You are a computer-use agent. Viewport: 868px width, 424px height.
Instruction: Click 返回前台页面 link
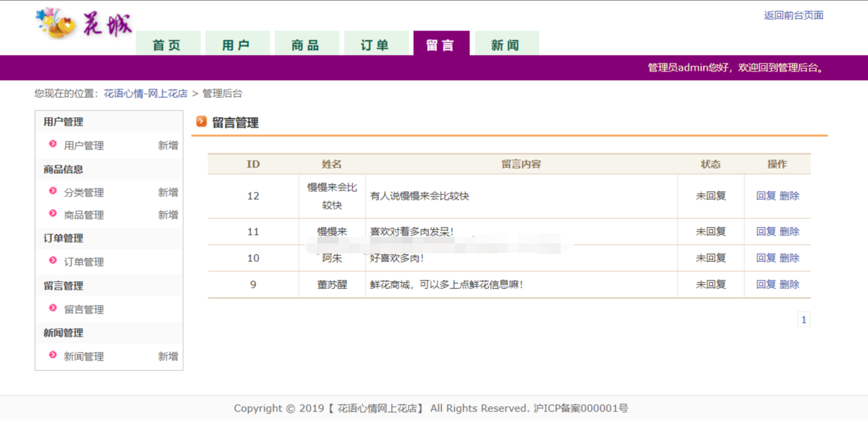tap(793, 15)
